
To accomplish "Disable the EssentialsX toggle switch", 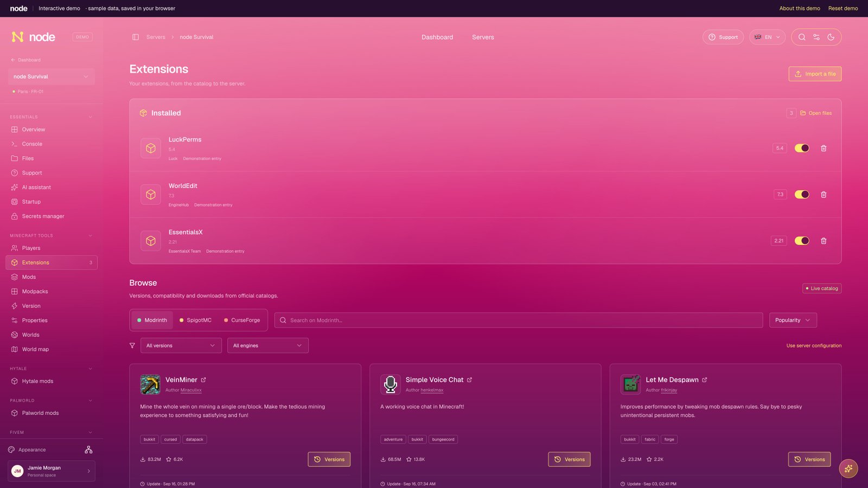I will (802, 241).
